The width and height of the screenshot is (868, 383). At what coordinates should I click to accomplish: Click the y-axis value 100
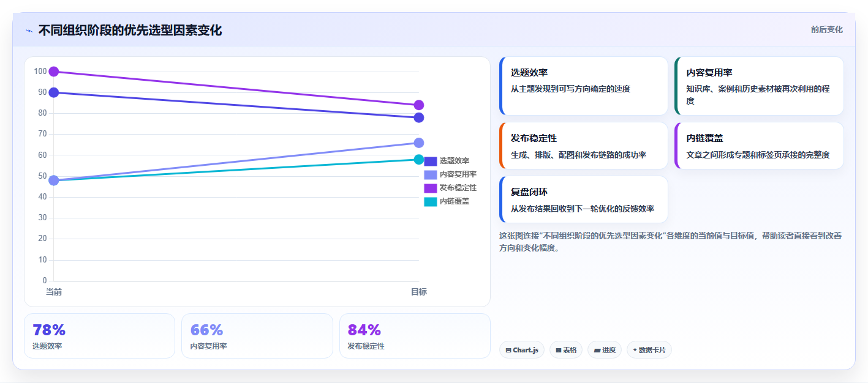coord(40,72)
